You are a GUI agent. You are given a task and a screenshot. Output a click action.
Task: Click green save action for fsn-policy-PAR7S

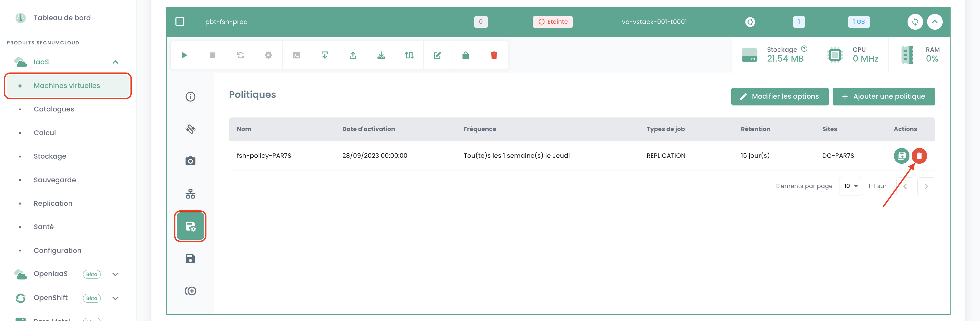point(901,156)
